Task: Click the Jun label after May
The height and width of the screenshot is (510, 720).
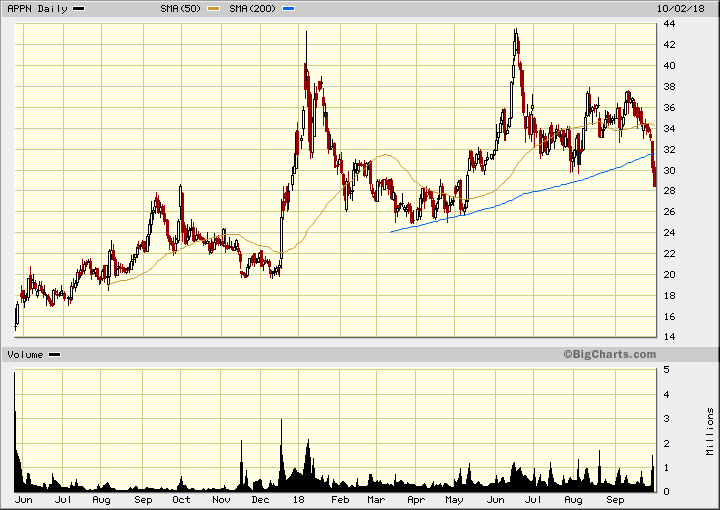Action: tap(495, 500)
